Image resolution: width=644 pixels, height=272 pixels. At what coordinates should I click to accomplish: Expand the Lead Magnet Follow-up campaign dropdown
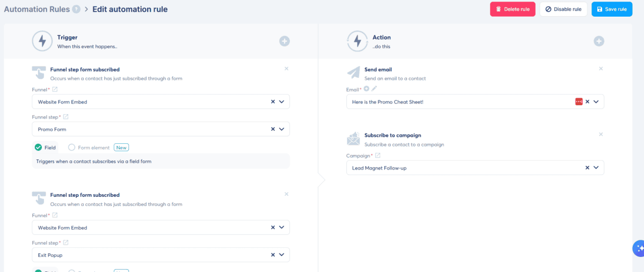(x=596, y=168)
